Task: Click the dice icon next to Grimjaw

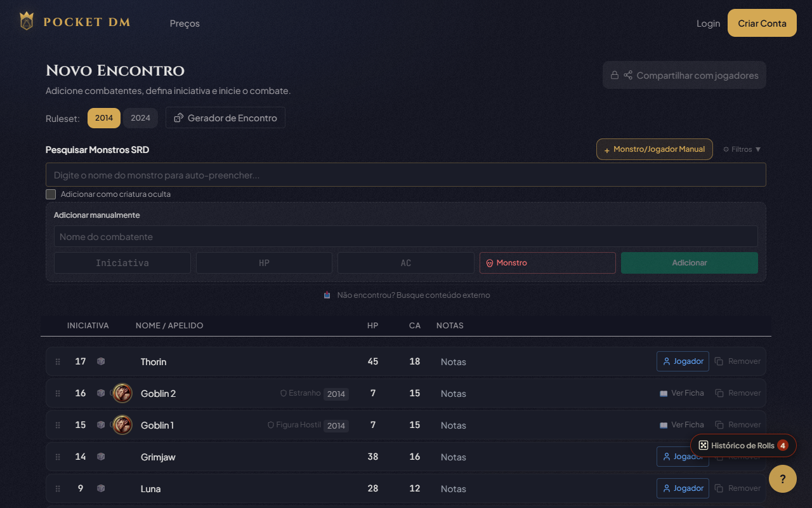Action: click(101, 457)
